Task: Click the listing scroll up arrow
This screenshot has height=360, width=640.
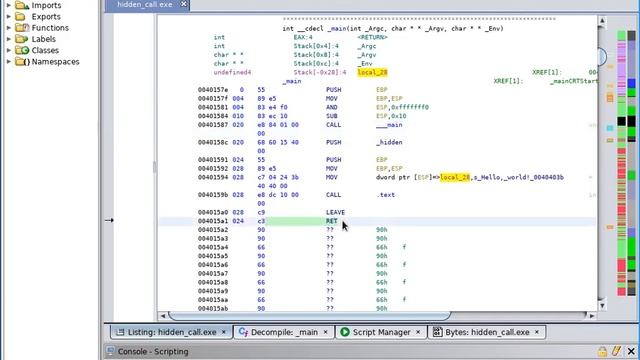Action: 602,21
